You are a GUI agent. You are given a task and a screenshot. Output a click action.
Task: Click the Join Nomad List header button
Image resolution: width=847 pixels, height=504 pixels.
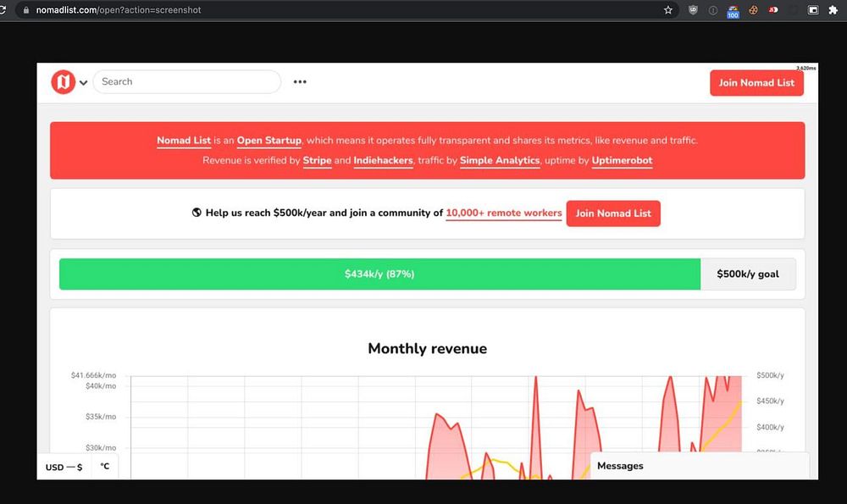pos(756,83)
